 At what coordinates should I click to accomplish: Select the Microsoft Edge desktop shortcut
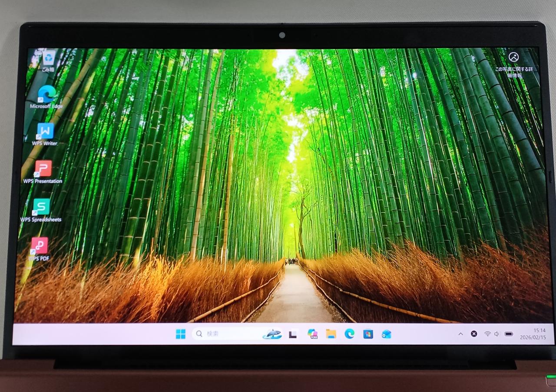(46, 94)
